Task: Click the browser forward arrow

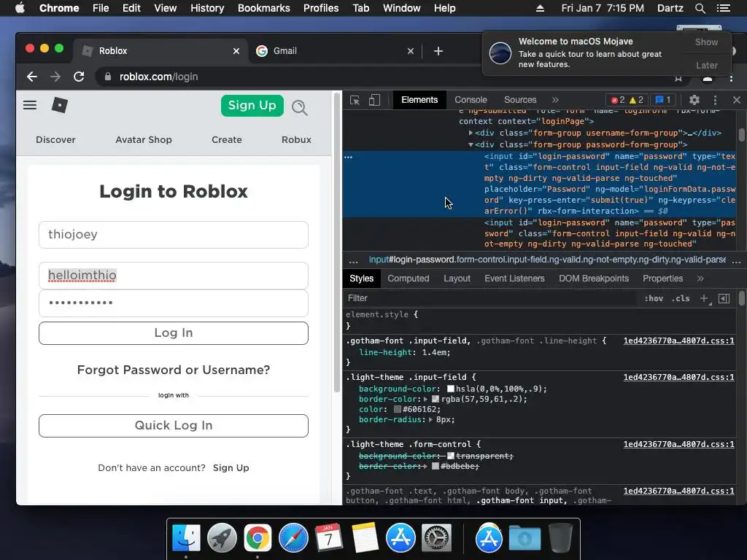Action: coord(55,77)
